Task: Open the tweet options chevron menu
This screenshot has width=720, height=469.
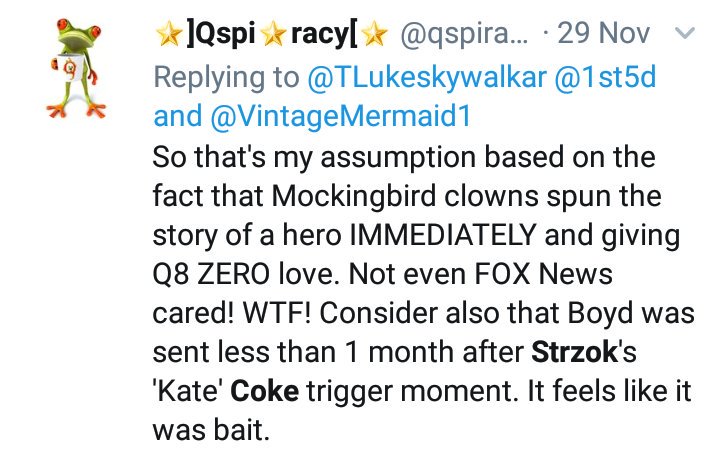Action: [685, 35]
